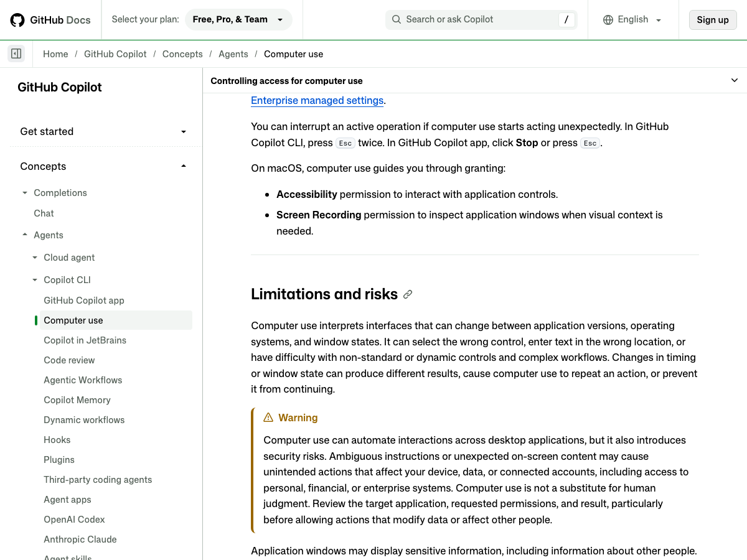Click the Computer use breadcrumb text
The image size is (747, 560).
[293, 54]
